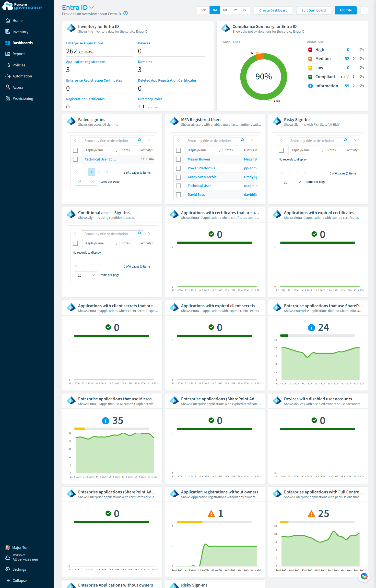Select the Dashboards sidebar icon

[x=8, y=43]
